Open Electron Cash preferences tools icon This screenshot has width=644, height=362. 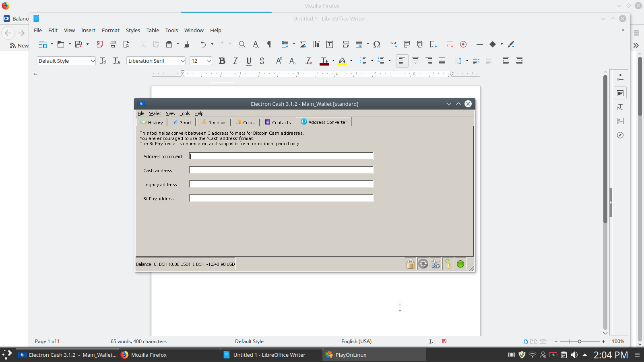436,264
